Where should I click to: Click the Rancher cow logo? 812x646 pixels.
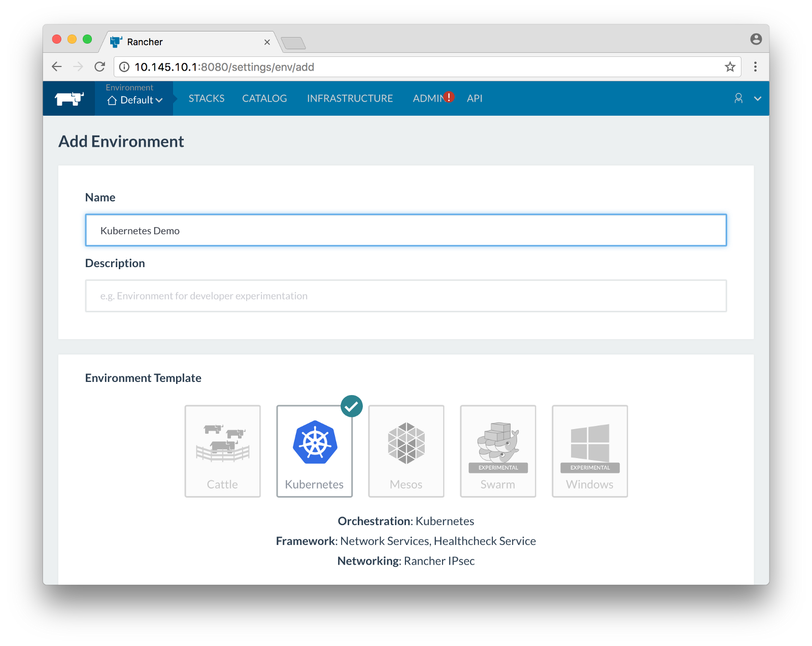coord(69,99)
